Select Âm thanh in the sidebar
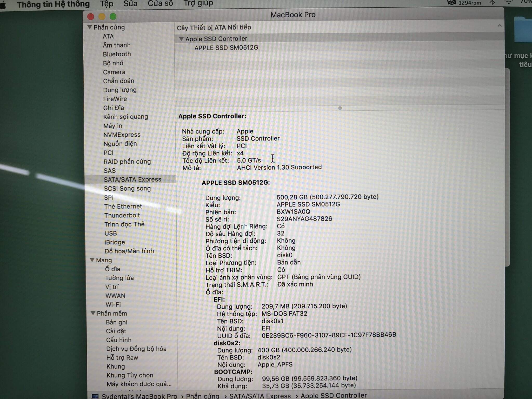 (117, 45)
